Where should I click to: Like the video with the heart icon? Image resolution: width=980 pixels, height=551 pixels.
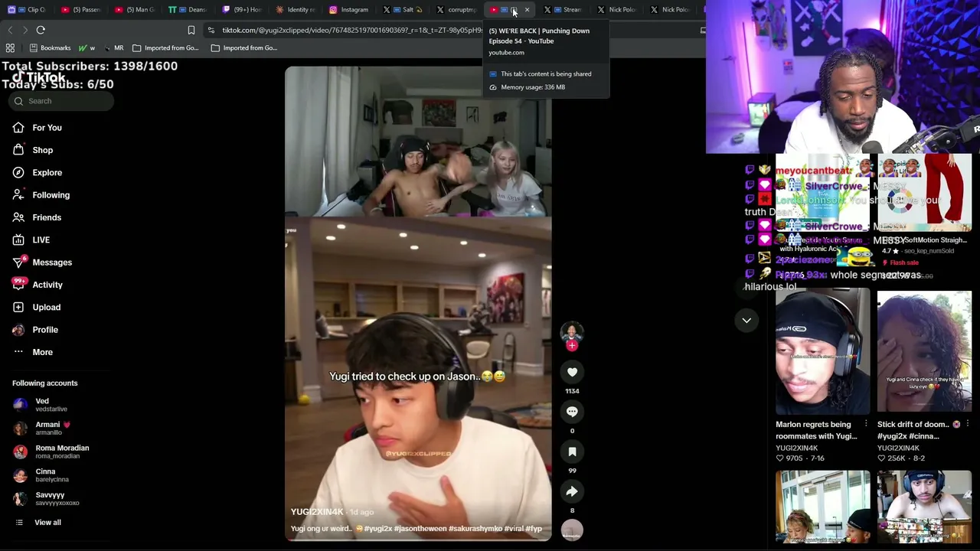[x=572, y=372]
